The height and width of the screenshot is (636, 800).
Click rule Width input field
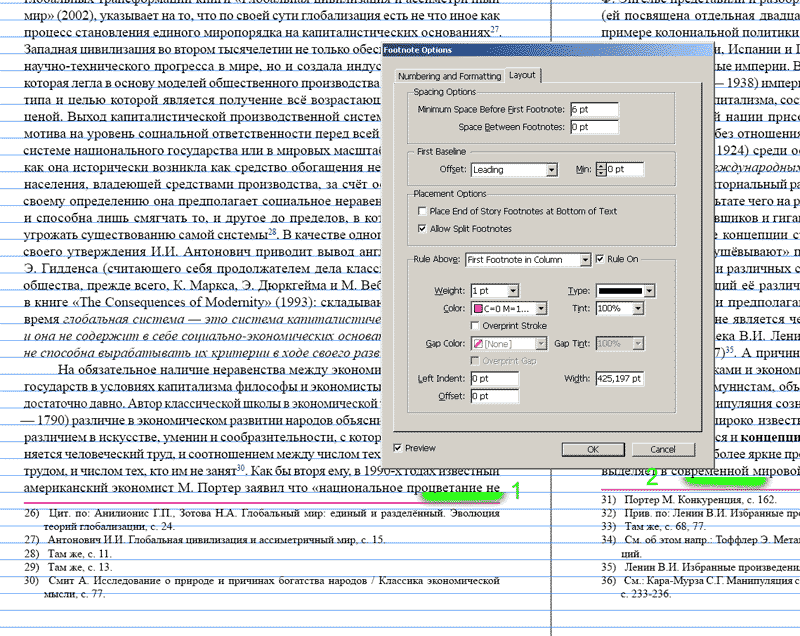pos(619,378)
